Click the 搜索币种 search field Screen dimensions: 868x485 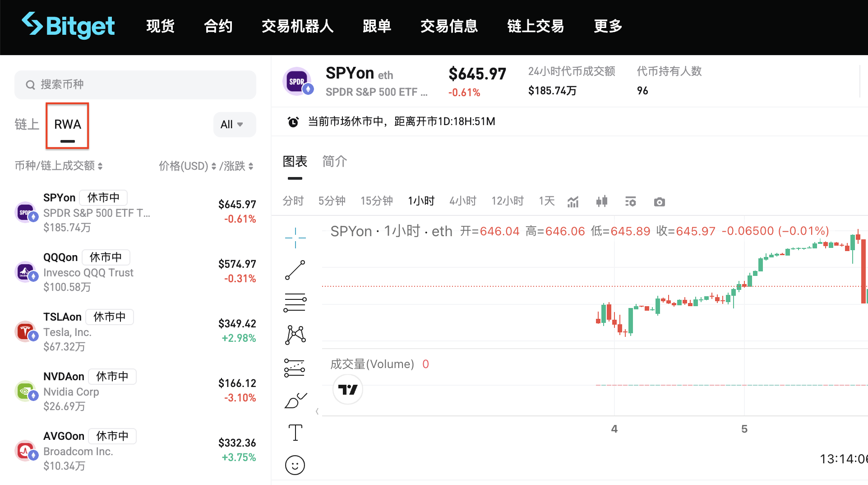click(x=135, y=85)
